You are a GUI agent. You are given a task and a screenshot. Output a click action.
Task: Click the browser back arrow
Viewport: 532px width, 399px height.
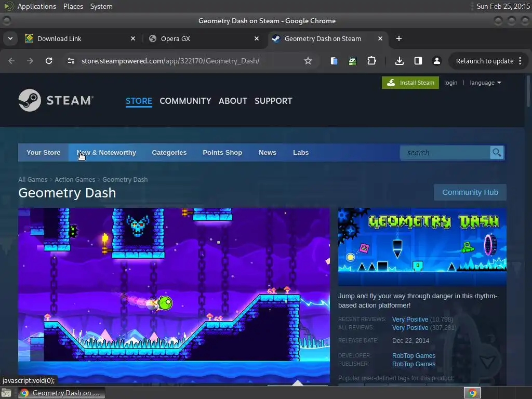11,61
